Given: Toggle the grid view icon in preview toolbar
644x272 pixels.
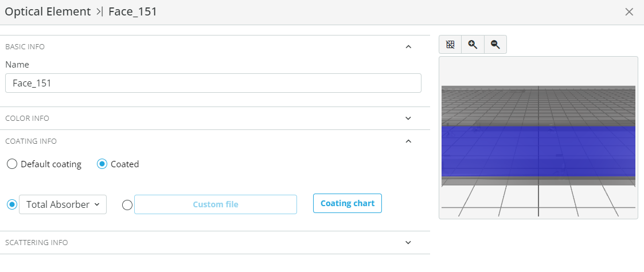Looking at the screenshot, I should point(450,45).
